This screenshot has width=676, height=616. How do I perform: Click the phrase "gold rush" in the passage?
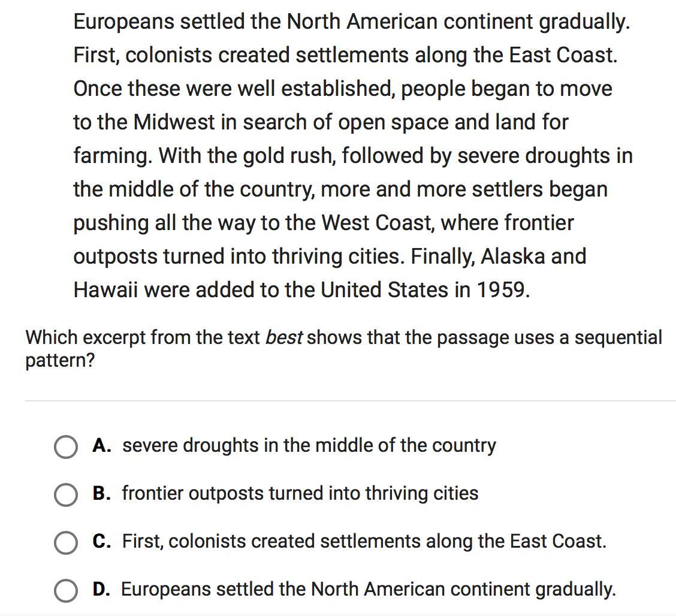(x=288, y=156)
